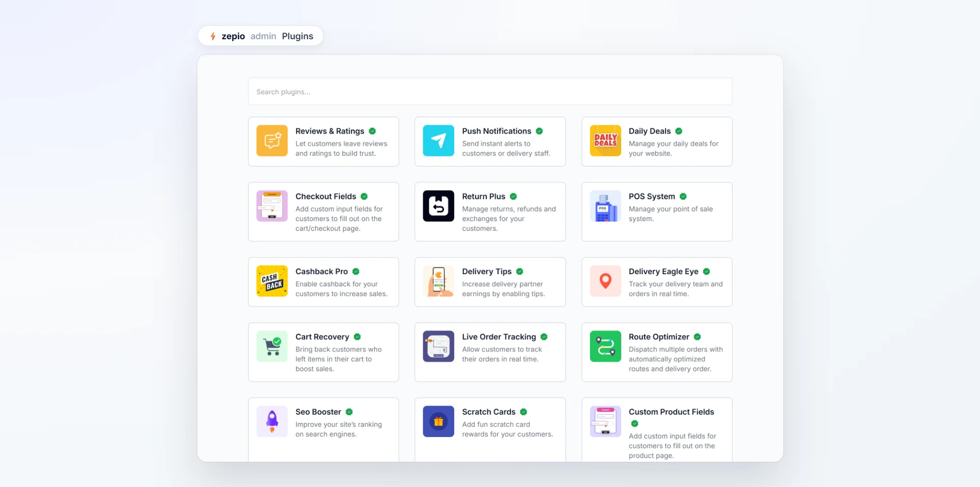Viewport: 980px width, 487px height.
Task: Open the Push Notifications plugin title
Action: coord(497,131)
